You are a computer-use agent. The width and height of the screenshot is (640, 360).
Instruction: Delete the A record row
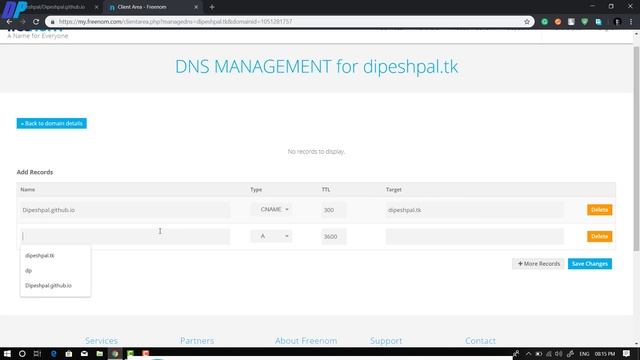coord(599,236)
